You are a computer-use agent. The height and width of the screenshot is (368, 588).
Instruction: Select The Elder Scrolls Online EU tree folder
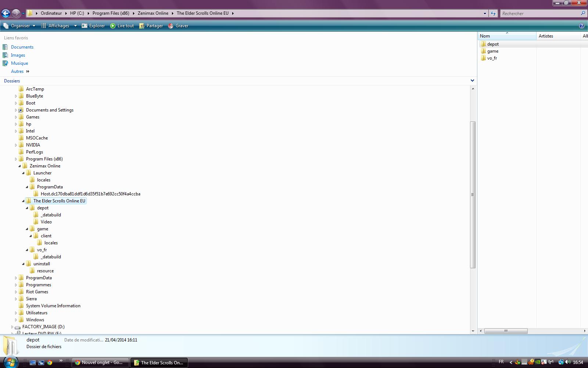coord(59,201)
